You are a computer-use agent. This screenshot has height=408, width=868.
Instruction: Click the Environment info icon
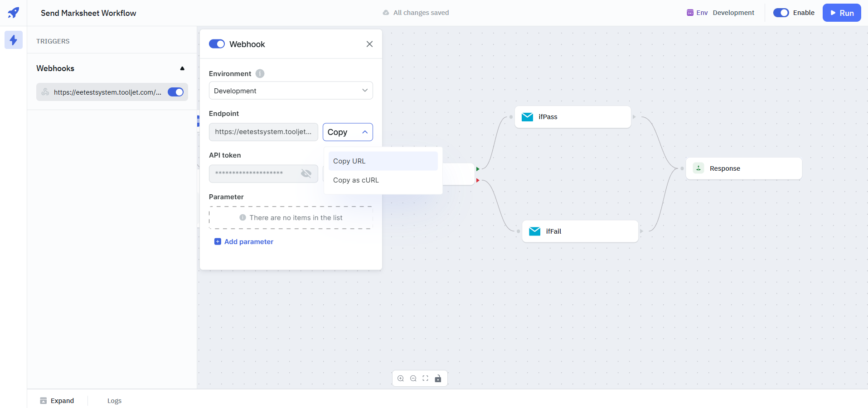pos(260,73)
